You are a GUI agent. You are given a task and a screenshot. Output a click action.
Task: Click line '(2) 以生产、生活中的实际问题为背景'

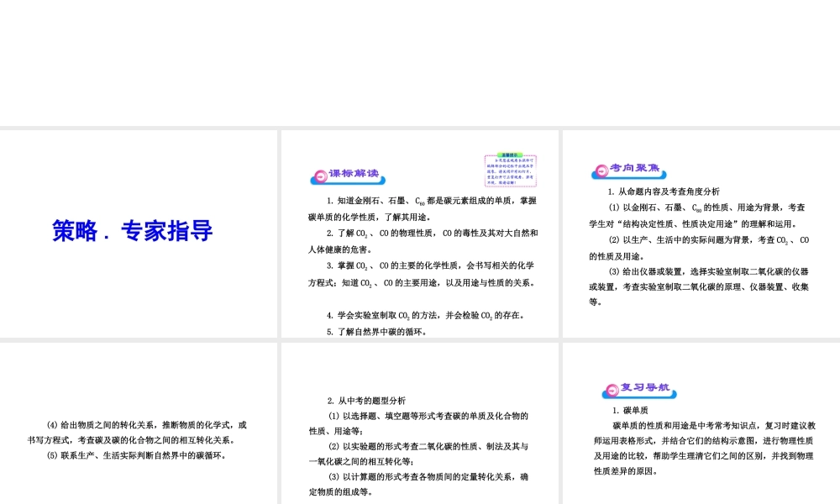point(709,240)
